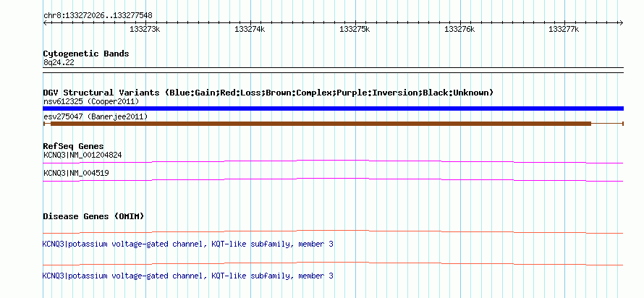The image size is (644, 298).
Task: Click the 133274k ruler tick label
Action: tap(250, 29)
